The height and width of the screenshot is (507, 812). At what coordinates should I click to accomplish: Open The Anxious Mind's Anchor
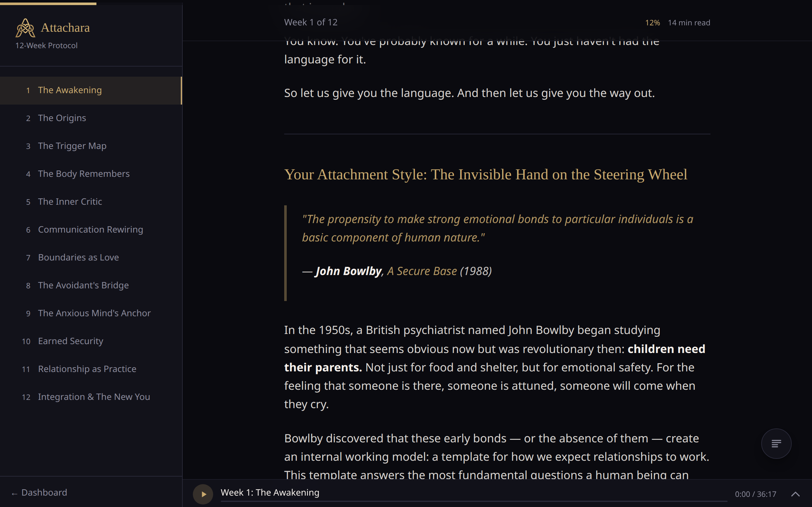coord(94,313)
